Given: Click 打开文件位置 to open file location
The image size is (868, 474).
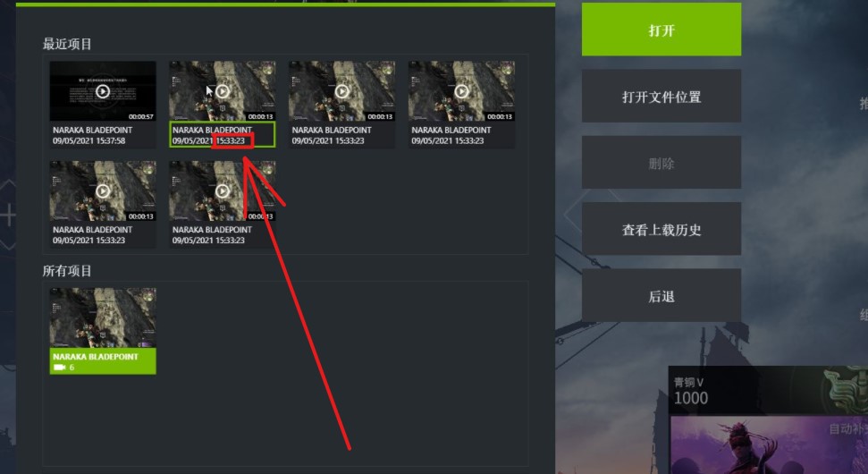Looking at the screenshot, I should pyautogui.click(x=661, y=96).
